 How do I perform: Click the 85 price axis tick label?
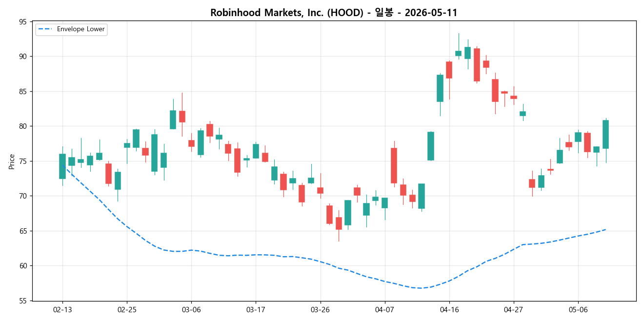pos(24,91)
